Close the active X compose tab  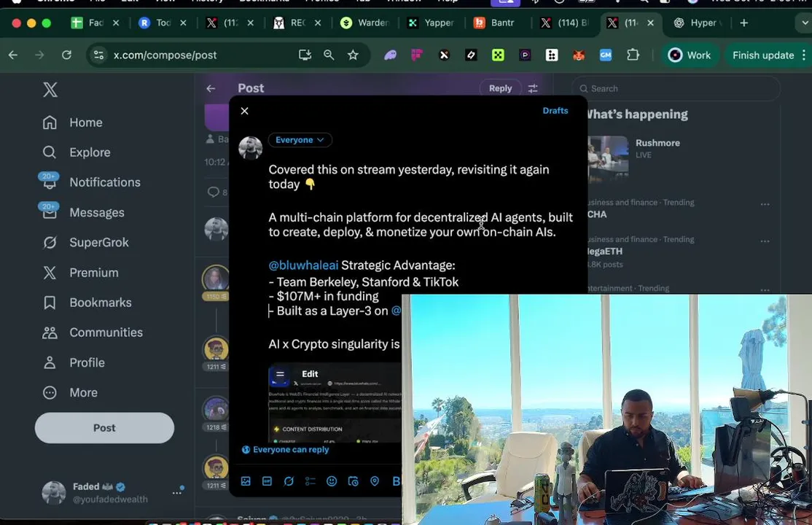[x=650, y=23]
